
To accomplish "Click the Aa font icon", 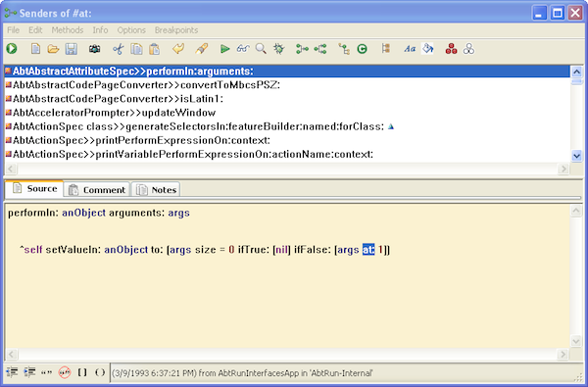I will 410,49.
